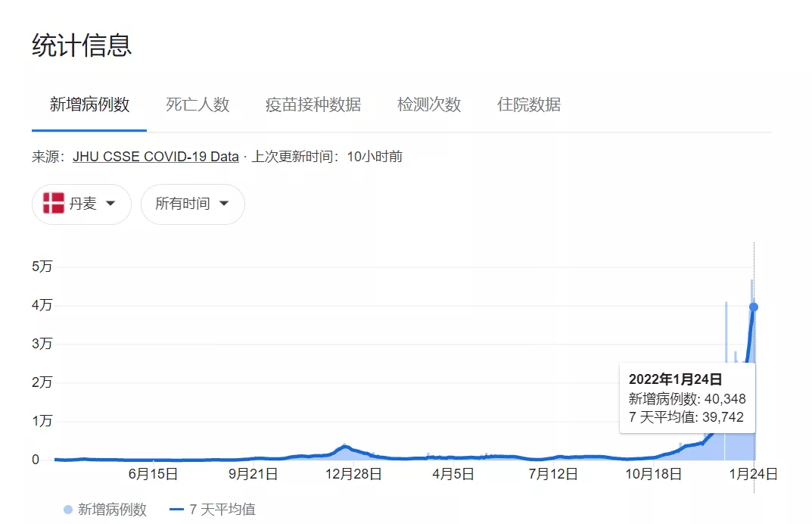This screenshot has height=524, width=812.
Task: Click the 4月5日 axis label
Action: [453, 474]
